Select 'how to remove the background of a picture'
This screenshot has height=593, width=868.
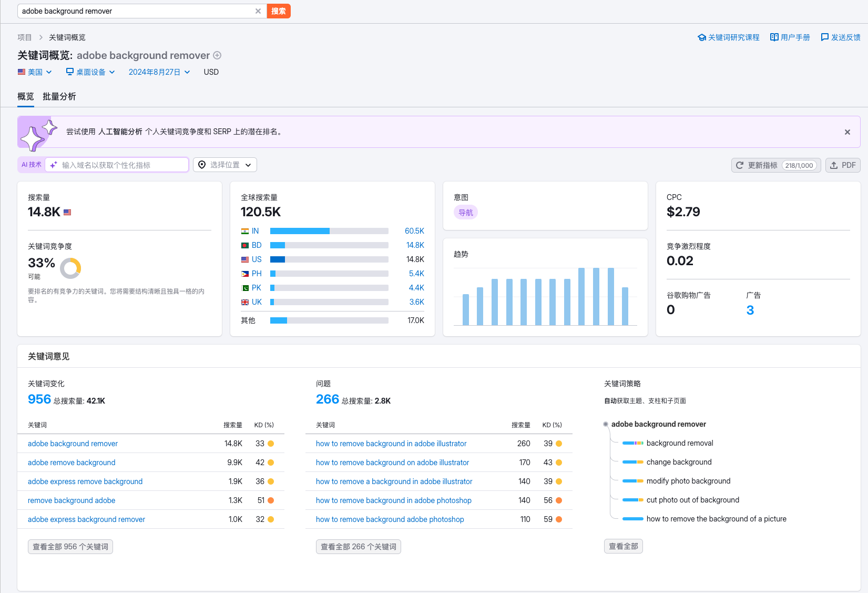click(x=716, y=519)
